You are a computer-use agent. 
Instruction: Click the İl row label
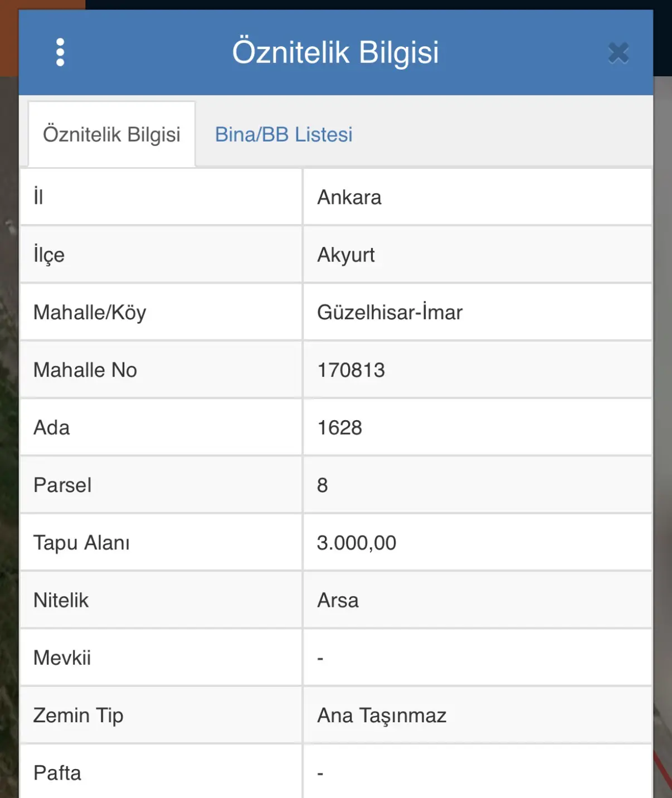38,197
